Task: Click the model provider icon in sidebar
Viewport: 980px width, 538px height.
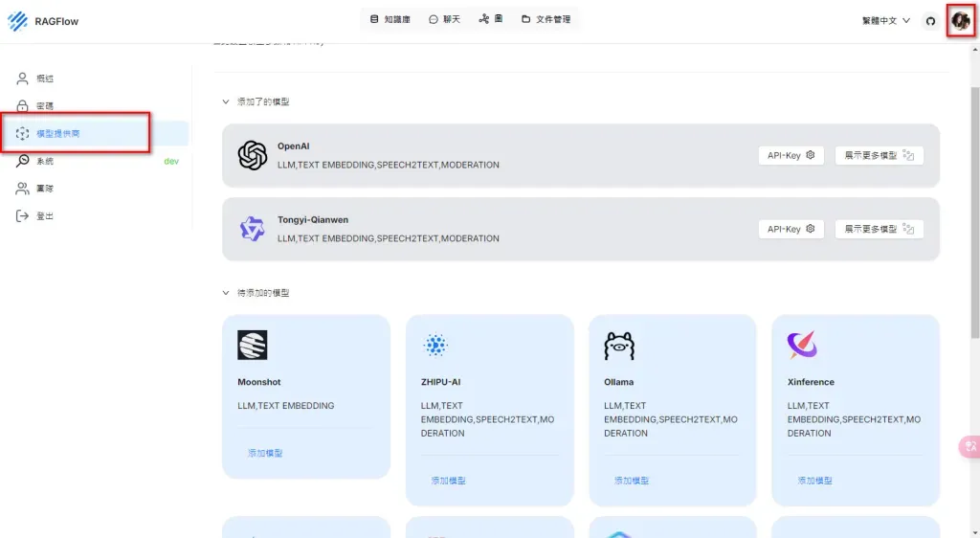Action: [23, 134]
